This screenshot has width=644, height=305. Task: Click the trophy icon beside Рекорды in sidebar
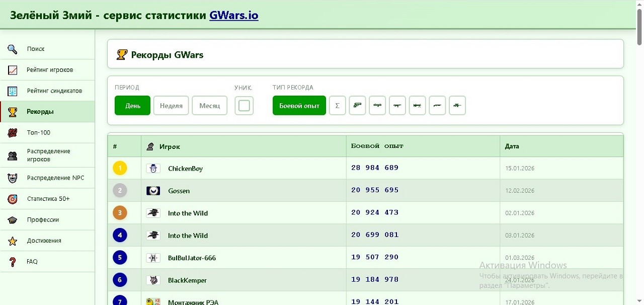(x=13, y=112)
